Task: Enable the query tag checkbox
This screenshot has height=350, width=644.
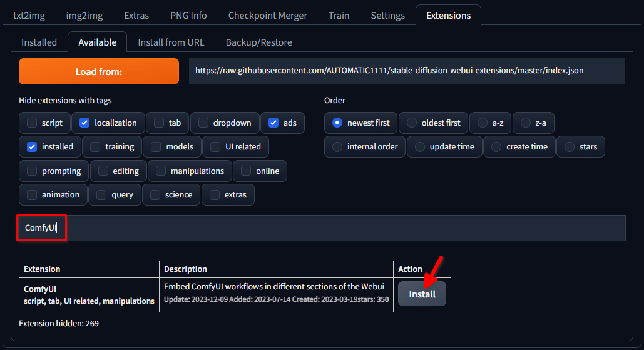Action: pos(101,195)
